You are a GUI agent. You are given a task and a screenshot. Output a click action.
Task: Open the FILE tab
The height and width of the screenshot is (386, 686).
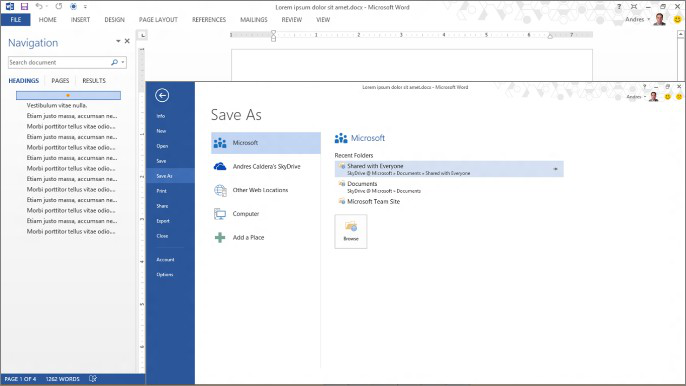coord(16,20)
